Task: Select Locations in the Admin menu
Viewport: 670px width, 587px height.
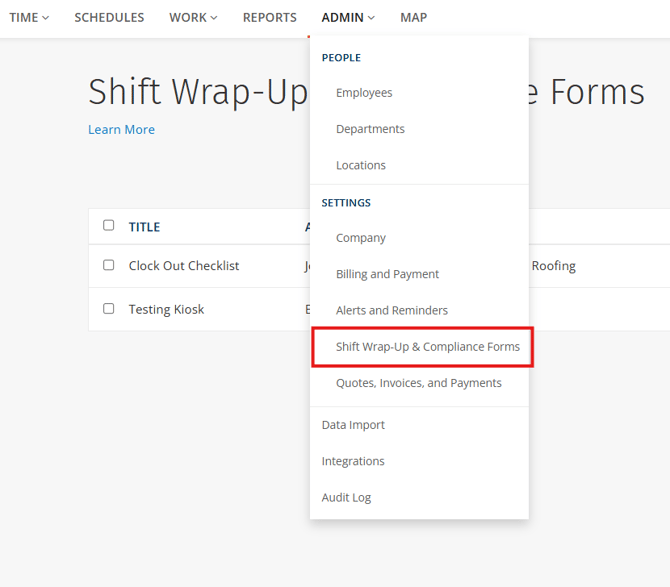Action: (x=361, y=165)
